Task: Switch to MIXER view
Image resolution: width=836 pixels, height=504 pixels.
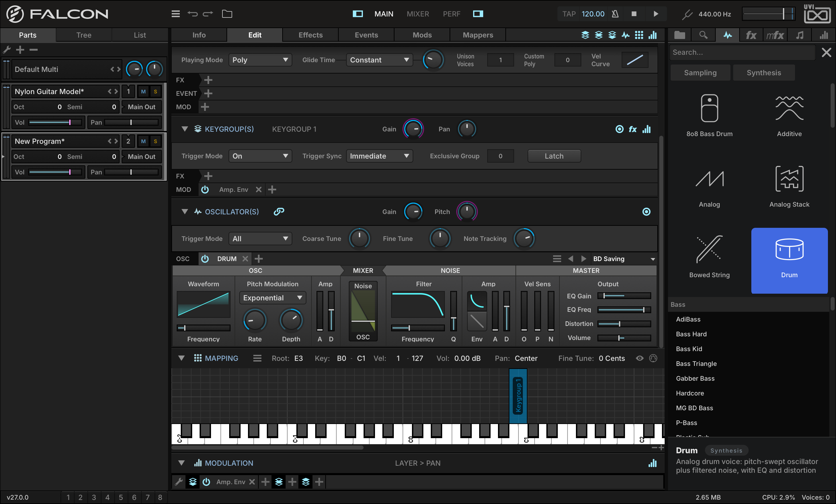Action: point(418,14)
